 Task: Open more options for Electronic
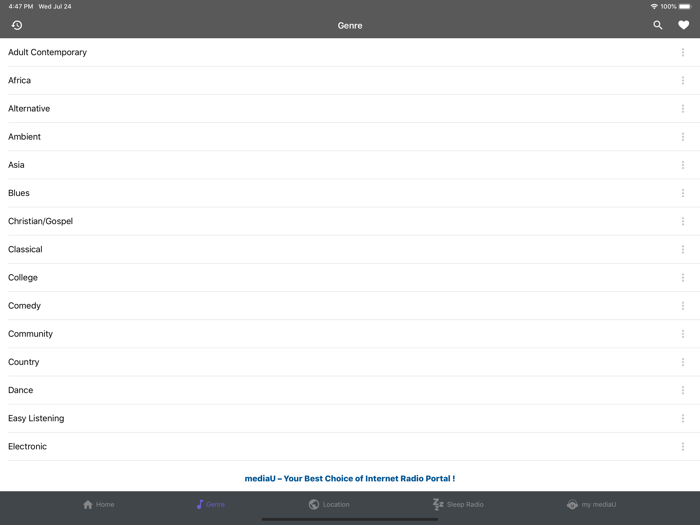(683, 446)
